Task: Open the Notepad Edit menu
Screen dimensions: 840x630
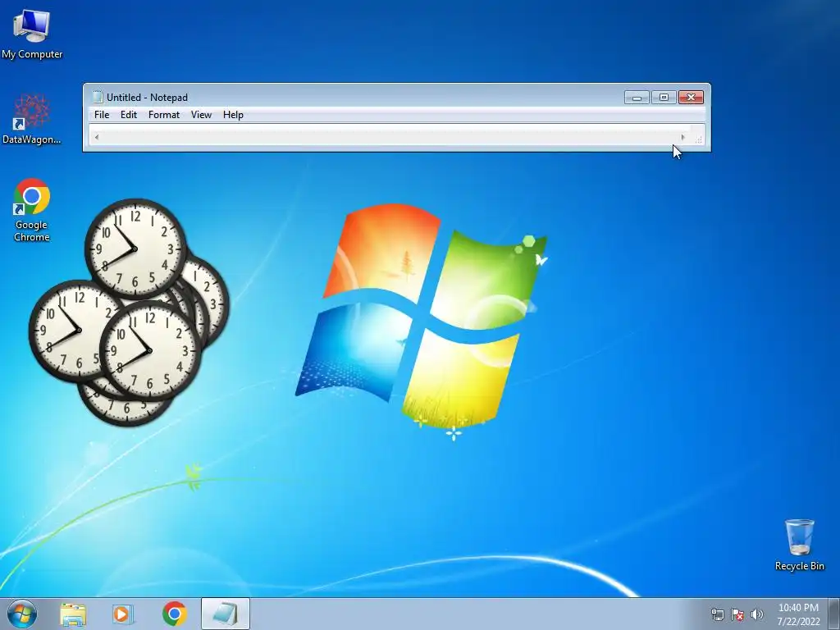Action: (x=129, y=115)
